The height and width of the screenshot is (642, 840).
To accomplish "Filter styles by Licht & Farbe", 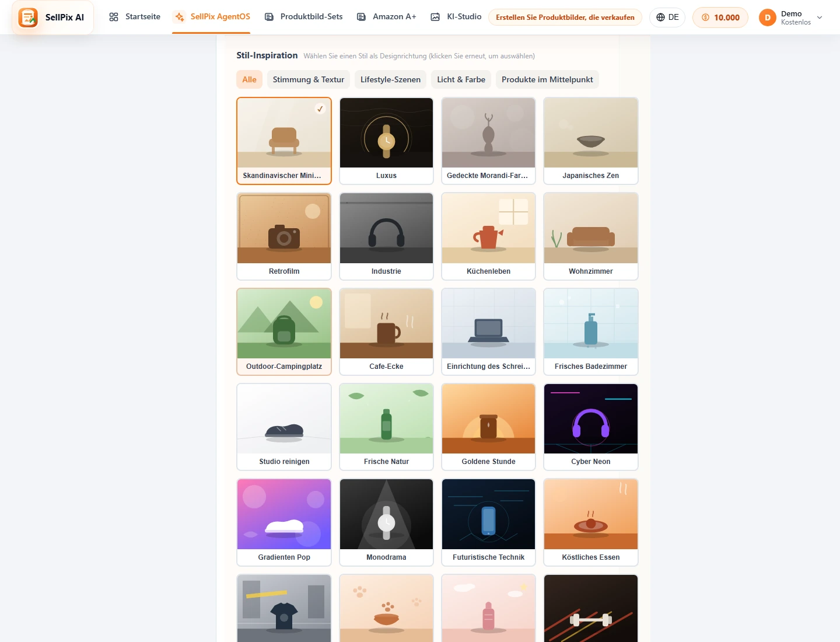I will (461, 79).
